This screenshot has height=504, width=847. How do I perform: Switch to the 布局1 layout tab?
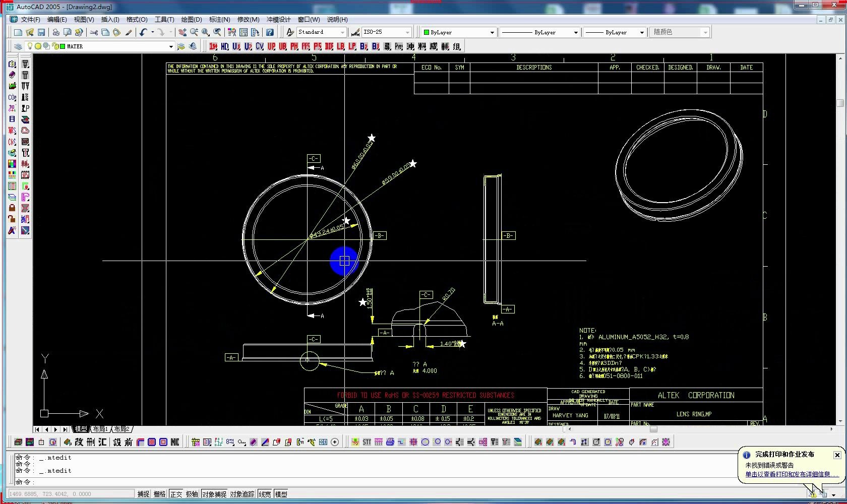100,429
